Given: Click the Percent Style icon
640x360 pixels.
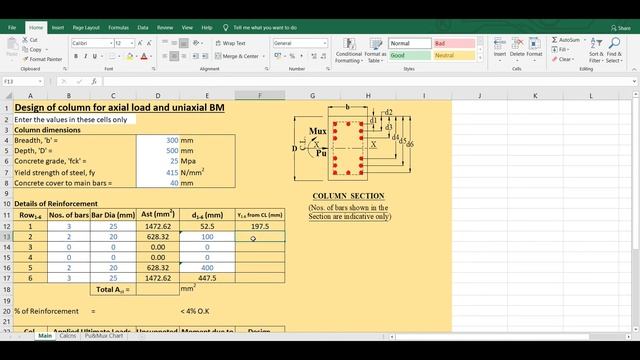Looking at the screenshot, I should click(x=292, y=56).
